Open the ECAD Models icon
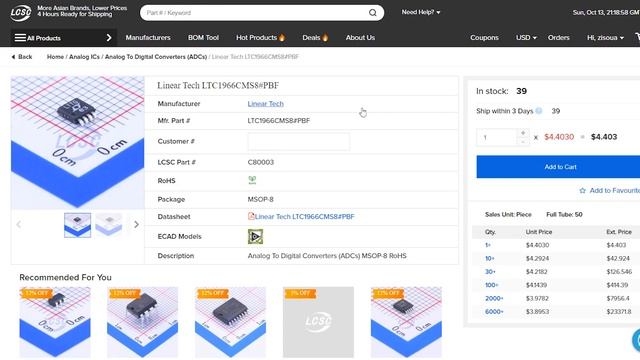The width and height of the screenshot is (640, 360). tap(256, 236)
